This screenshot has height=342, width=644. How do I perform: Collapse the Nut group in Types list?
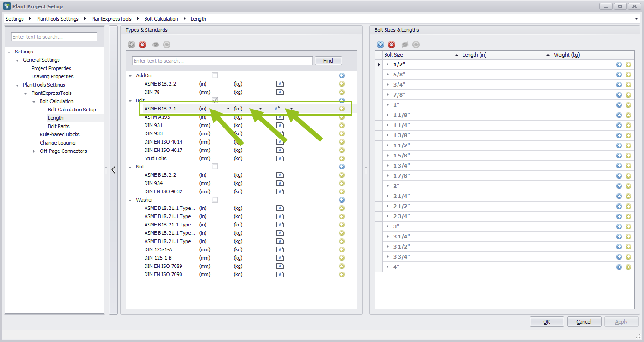tap(130, 167)
